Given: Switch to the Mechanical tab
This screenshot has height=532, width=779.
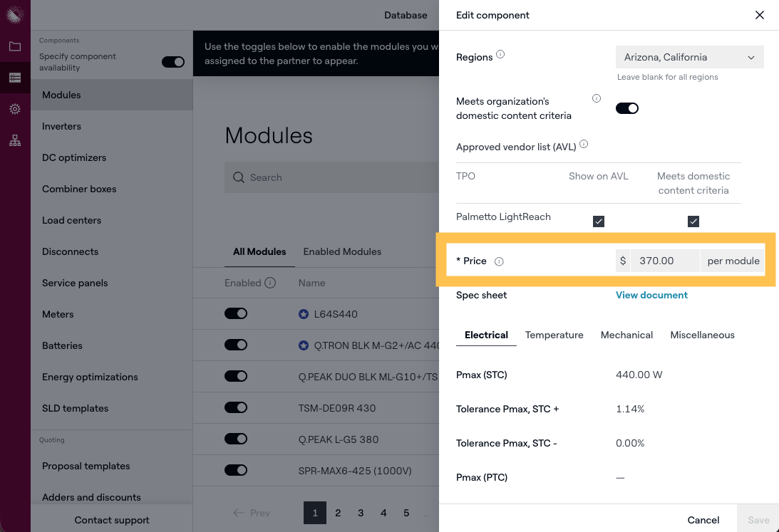Looking at the screenshot, I should tap(626, 335).
